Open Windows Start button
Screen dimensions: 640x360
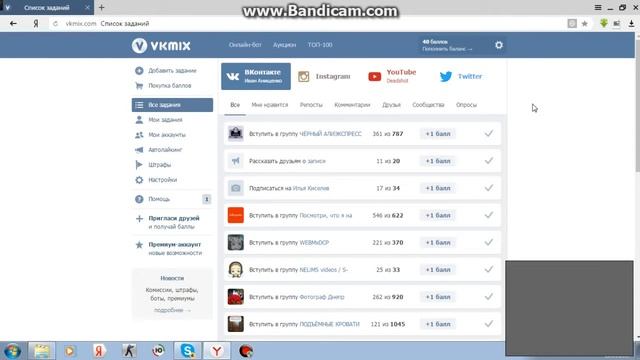click(x=12, y=351)
